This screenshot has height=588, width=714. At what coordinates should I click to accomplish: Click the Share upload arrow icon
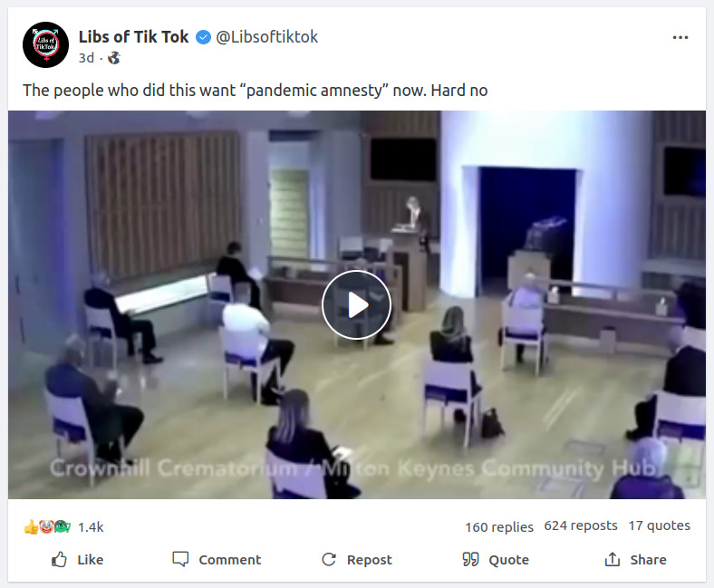click(612, 559)
